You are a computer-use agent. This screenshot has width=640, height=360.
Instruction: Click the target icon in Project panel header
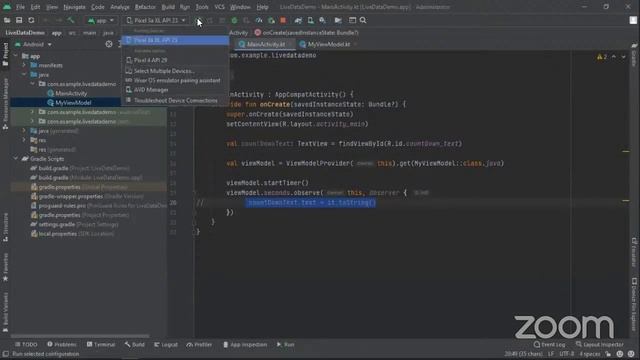[x=109, y=44]
